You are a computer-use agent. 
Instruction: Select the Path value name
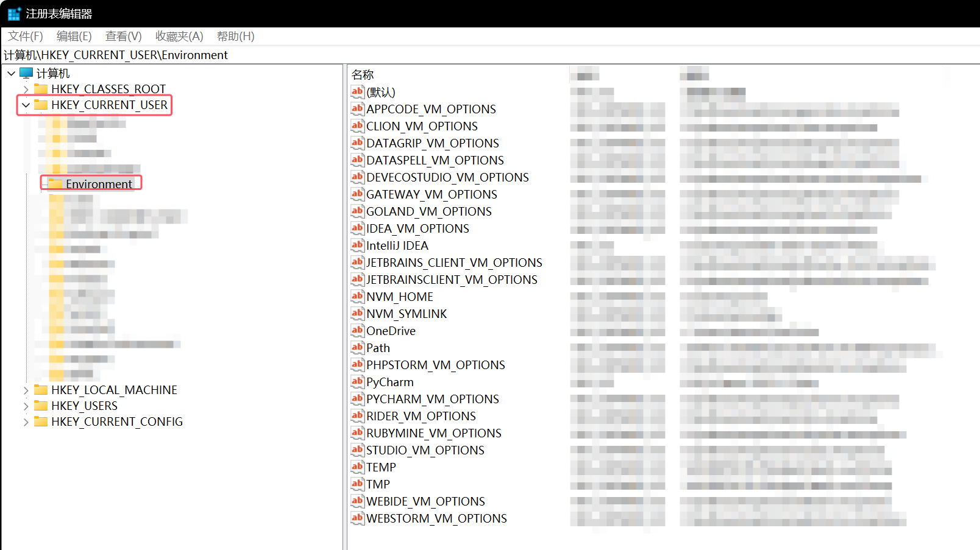[378, 348]
